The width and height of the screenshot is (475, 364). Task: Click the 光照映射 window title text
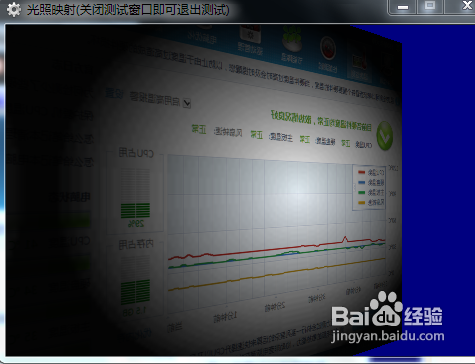(x=128, y=10)
